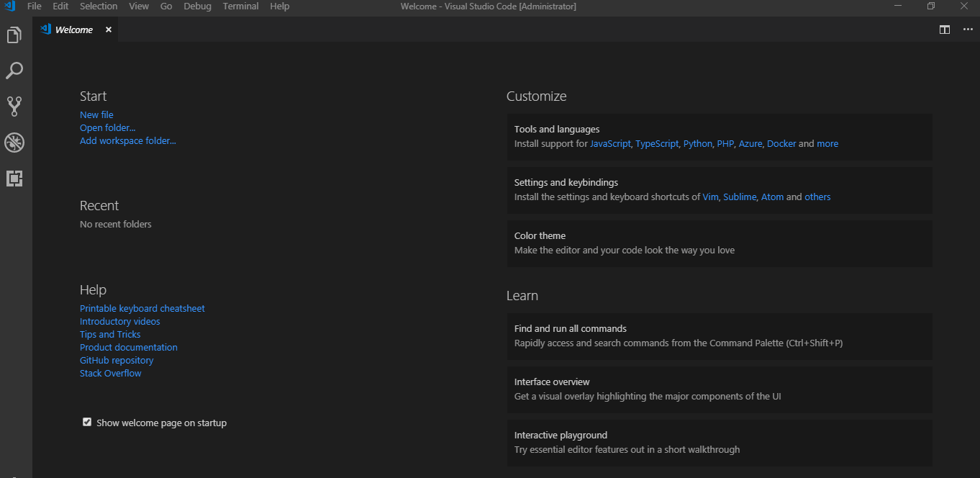
Task: Install Python language support
Action: (x=697, y=143)
